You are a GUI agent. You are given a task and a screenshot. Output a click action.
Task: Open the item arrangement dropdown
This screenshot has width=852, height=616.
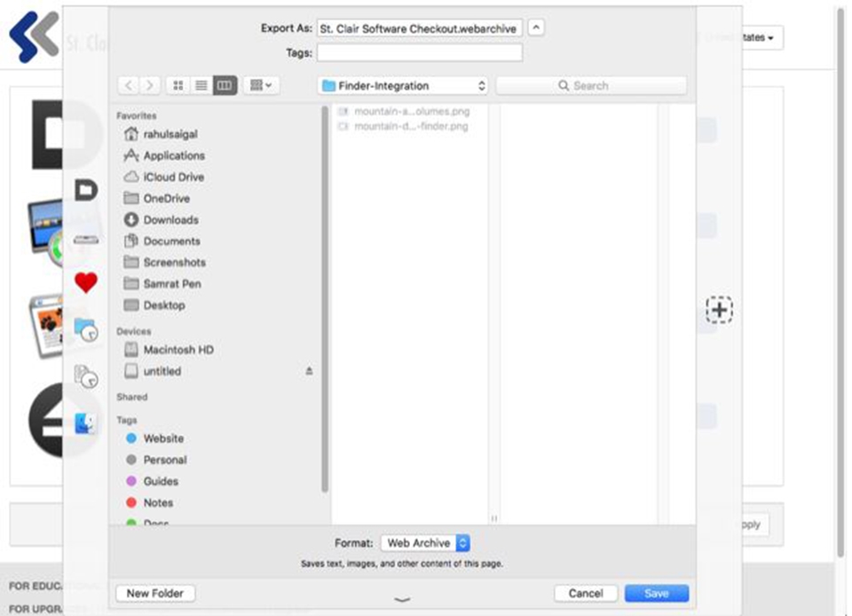click(261, 85)
